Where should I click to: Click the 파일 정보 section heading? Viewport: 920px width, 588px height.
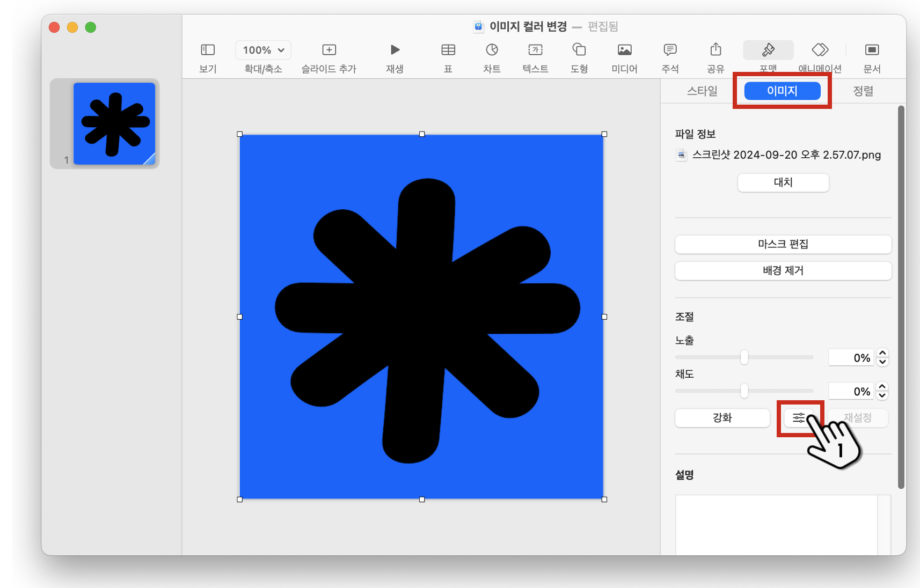tap(695, 134)
